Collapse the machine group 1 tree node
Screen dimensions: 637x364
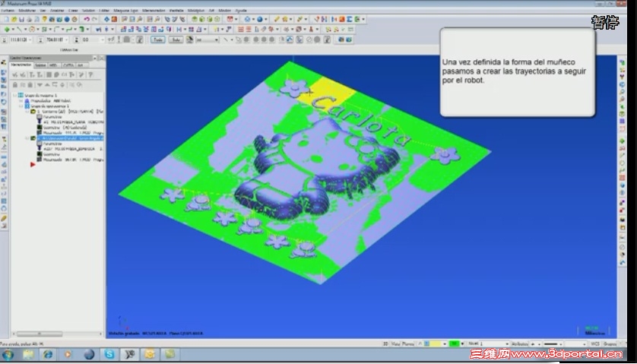point(14,96)
